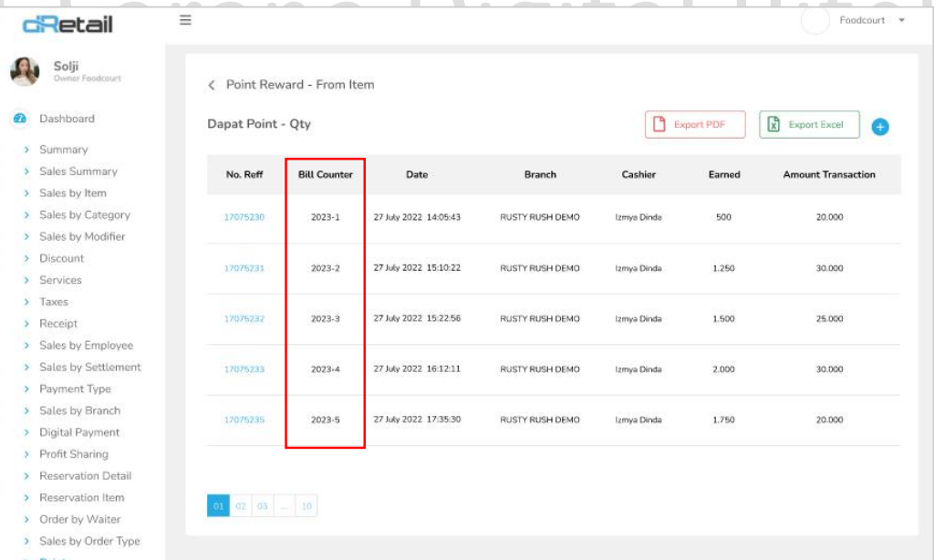934x560 pixels.
Task: Click the back arrow beside Point Reward
Action: click(x=212, y=85)
